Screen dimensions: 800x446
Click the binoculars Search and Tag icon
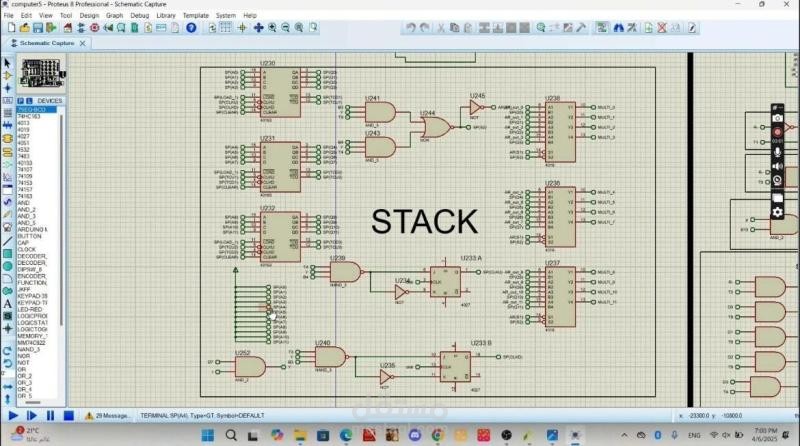(618, 28)
